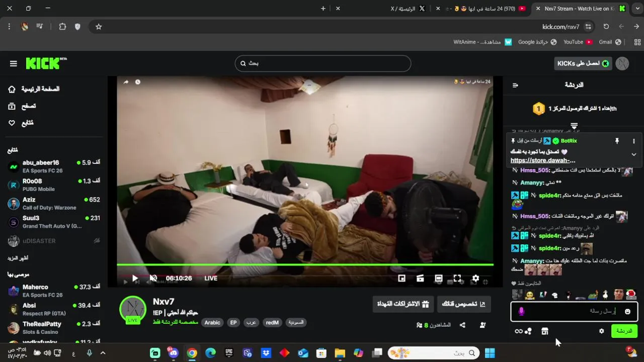This screenshot has height=362, width=644.
Task: Open the user profile avatar menu
Action: coord(622,63)
